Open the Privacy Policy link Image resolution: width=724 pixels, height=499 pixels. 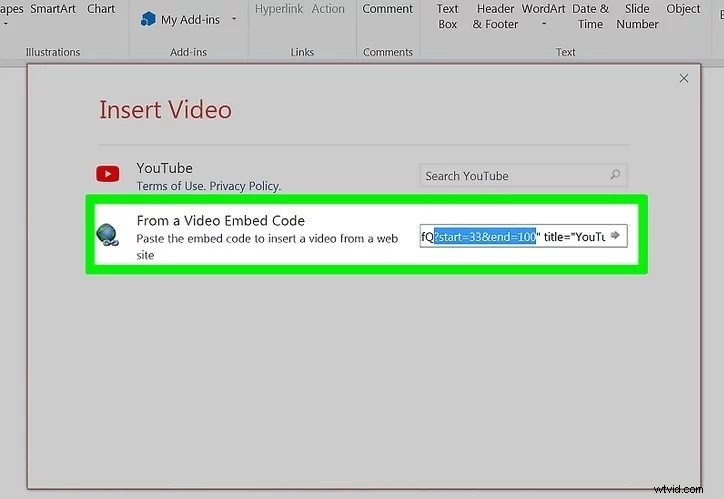(245, 186)
